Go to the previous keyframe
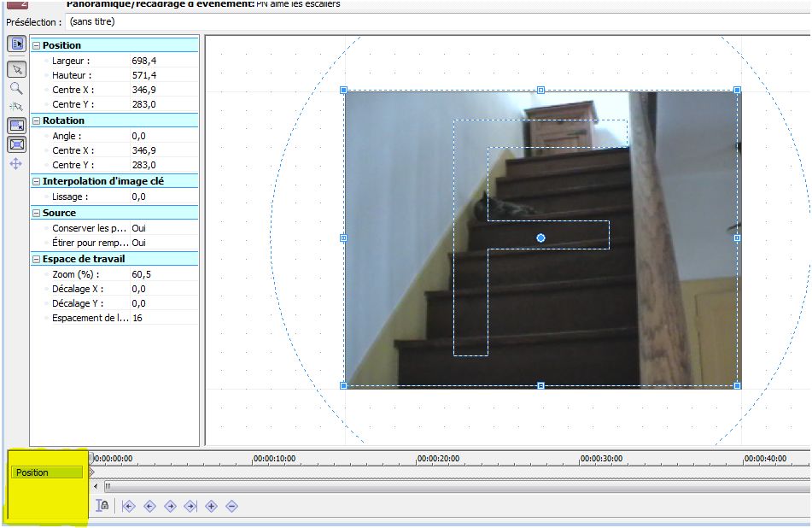 (x=149, y=507)
